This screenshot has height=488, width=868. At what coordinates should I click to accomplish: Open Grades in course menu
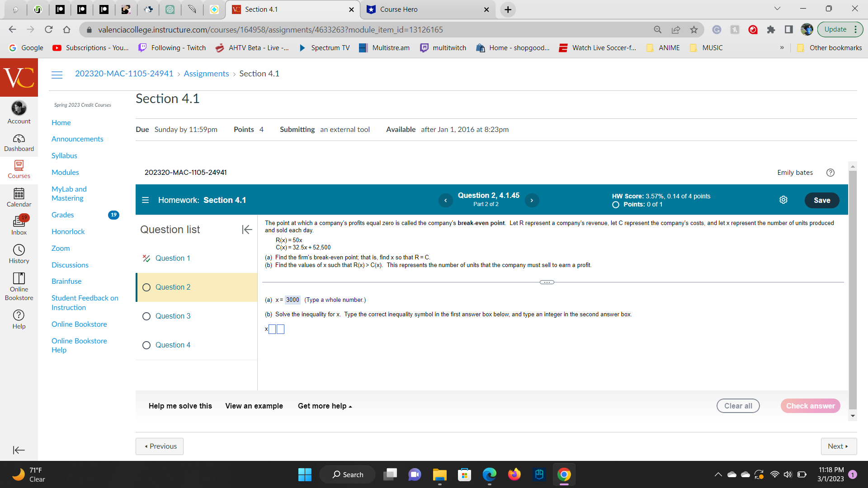click(63, 215)
